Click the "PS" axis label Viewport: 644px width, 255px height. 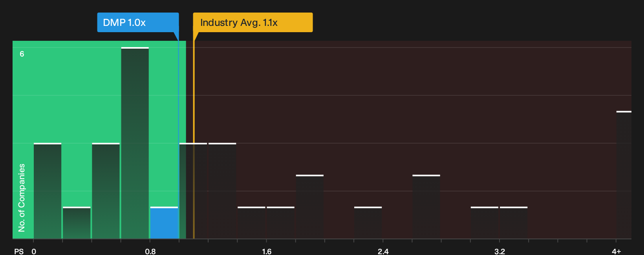pyautogui.click(x=19, y=251)
